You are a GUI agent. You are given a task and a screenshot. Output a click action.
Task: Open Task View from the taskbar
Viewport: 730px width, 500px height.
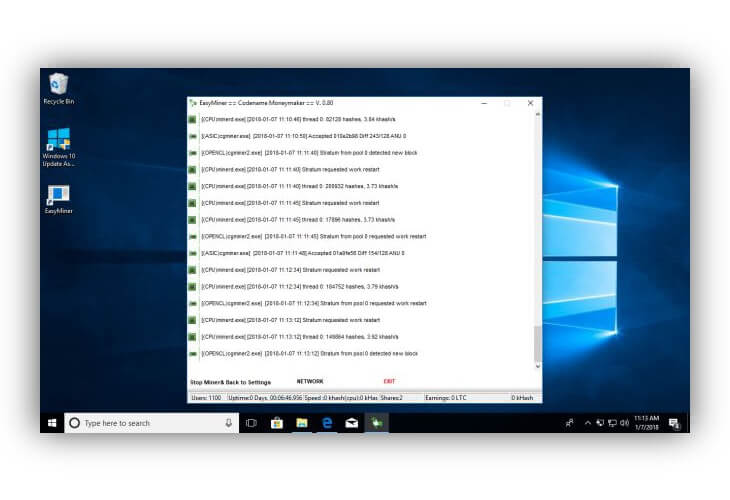251,423
